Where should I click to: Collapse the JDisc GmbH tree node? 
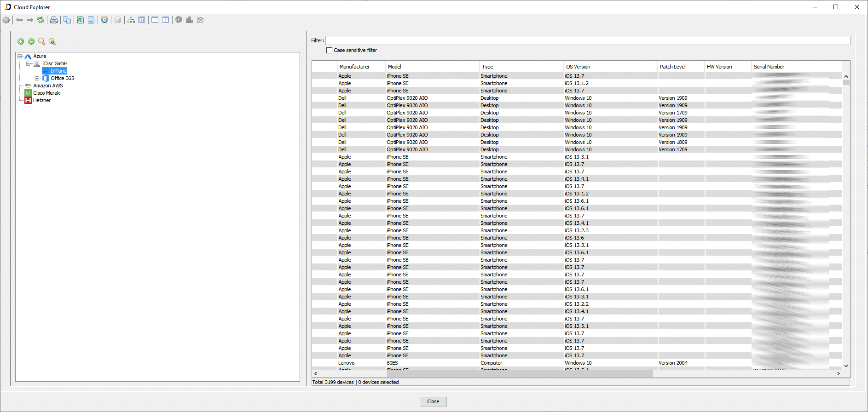(x=29, y=64)
